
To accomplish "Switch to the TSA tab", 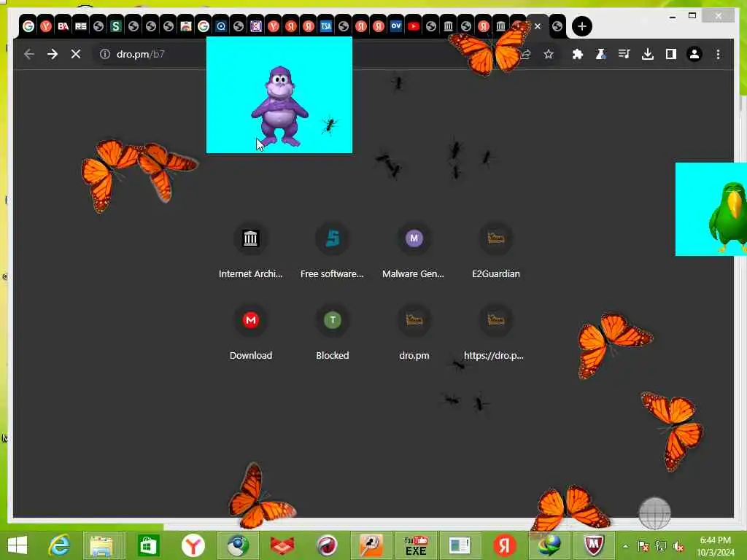I will [x=326, y=26].
